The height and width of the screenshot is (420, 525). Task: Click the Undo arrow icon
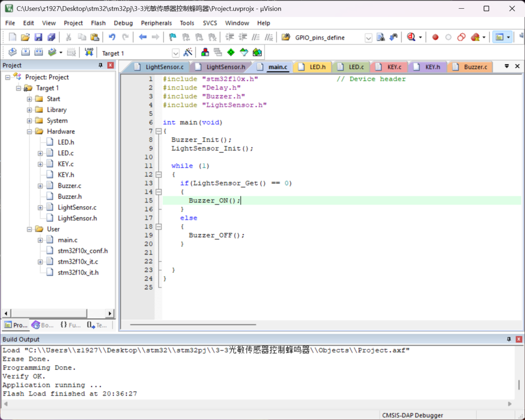112,37
